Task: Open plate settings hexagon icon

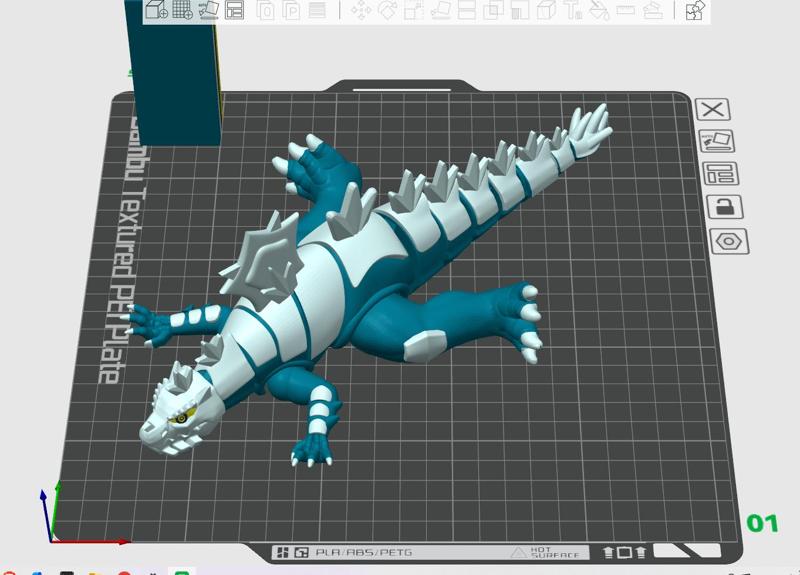Action: click(729, 241)
